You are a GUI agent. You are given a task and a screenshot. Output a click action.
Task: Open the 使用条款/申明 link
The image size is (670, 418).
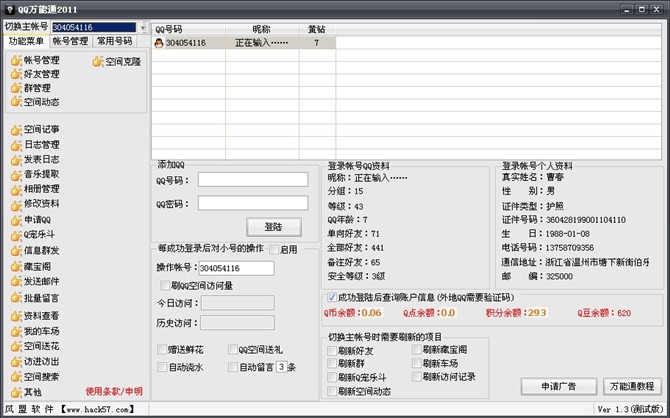click(x=114, y=391)
